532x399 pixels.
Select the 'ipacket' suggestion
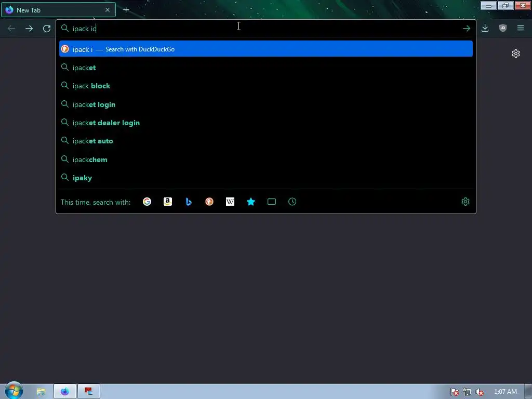pyautogui.click(x=265, y=68)
